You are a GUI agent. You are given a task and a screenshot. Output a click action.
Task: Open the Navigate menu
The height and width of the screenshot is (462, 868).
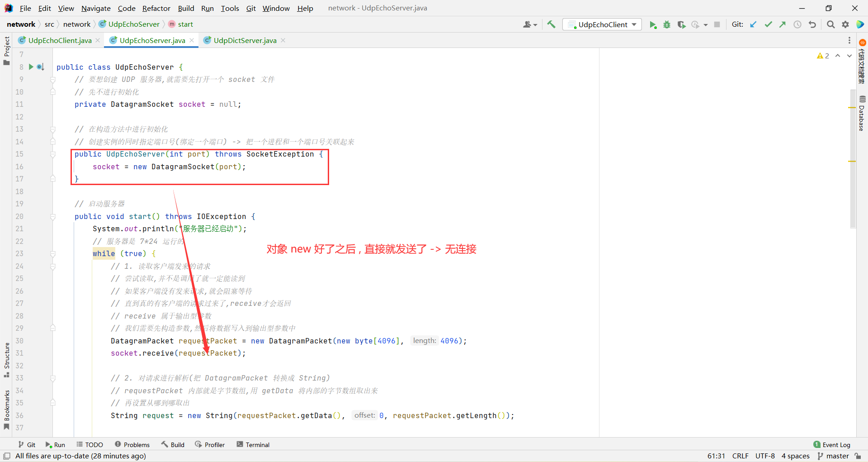pos(96,8)
